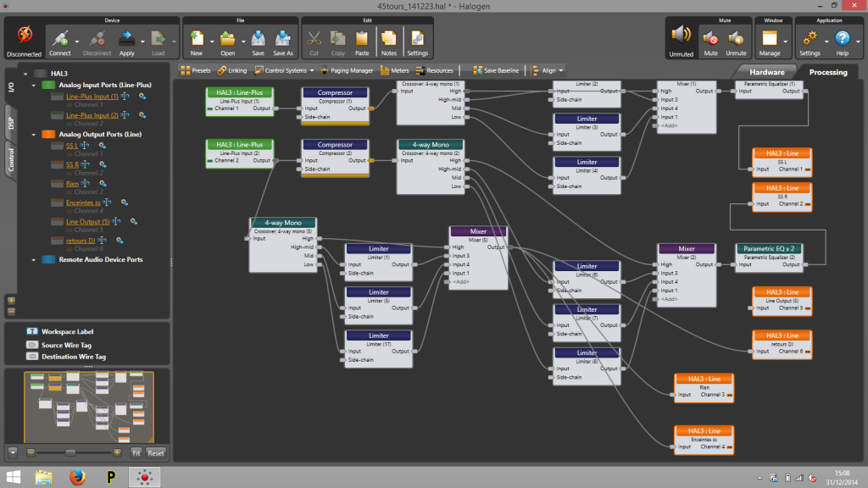Open the Apply dropdown arrow

tap(142, 42)
